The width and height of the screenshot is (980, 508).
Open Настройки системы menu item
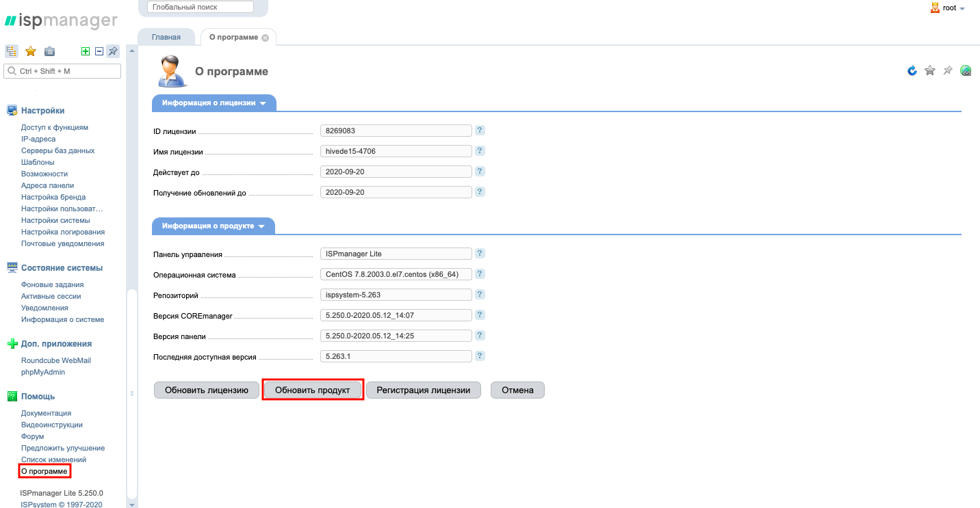pyautogui.click(x=55, y=220)
